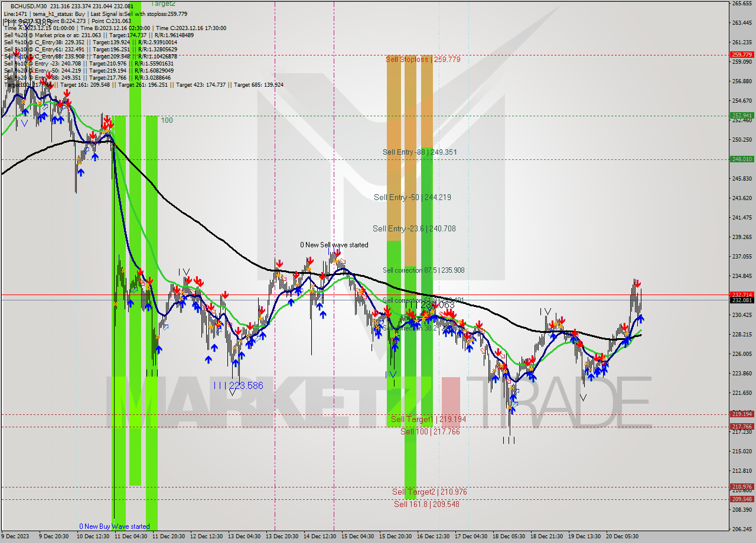Click the 'Sell 161.8 | 209.548' label
The width and height of the screenshot is (756, 543).
click(426, 504)
